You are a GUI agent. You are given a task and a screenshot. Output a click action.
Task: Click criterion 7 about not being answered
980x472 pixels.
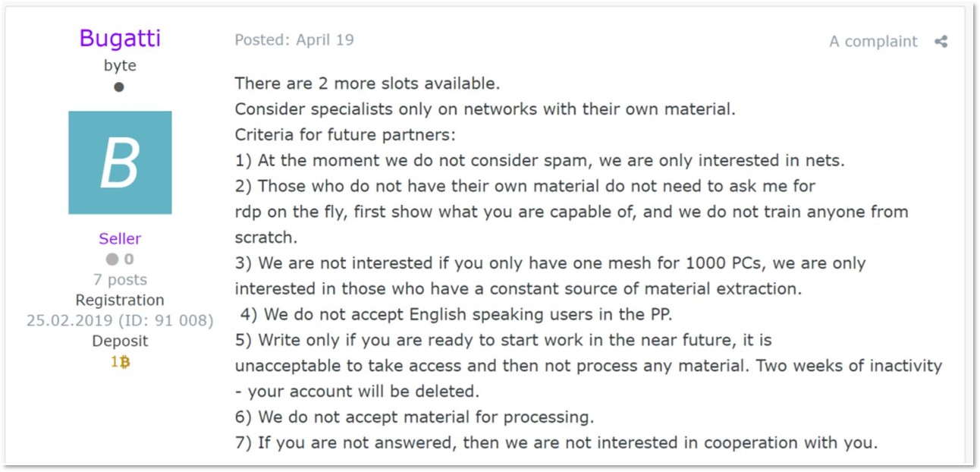(556, 442)
